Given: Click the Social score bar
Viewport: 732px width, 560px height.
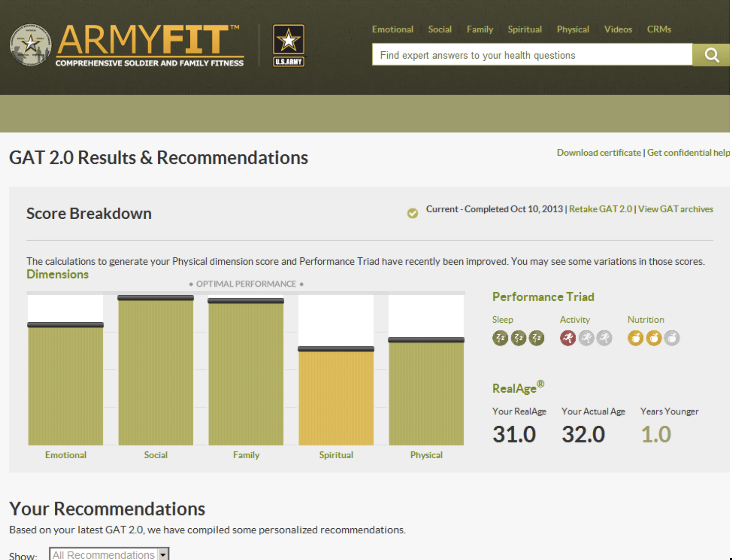Looking at the screenshot, I should (156, 370).
